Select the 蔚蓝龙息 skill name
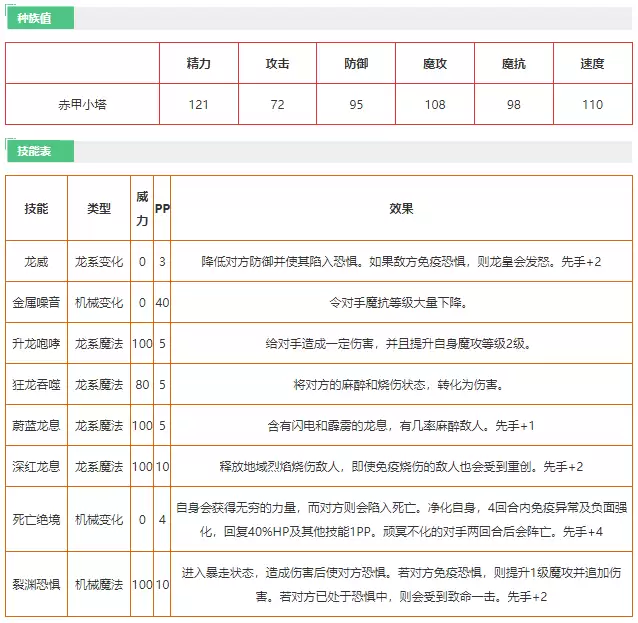The height and width of the screenshot is (623, 638). [37, 425]
